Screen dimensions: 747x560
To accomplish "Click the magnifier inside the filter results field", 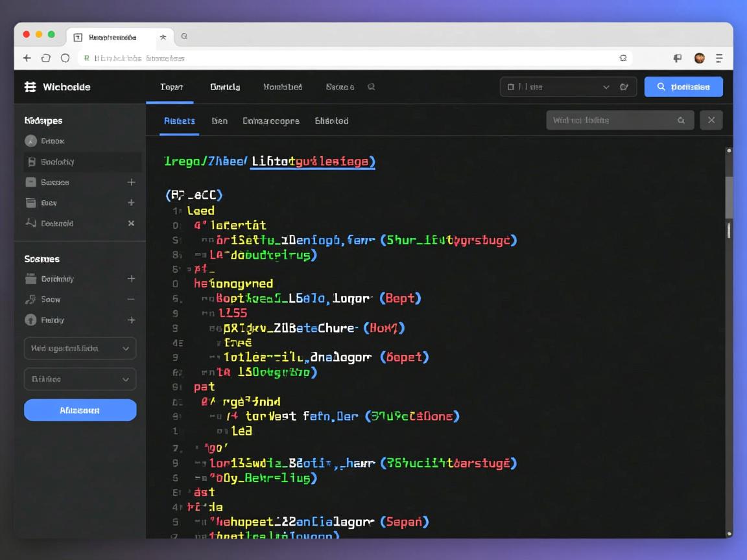I will click(x=680, y=120).
